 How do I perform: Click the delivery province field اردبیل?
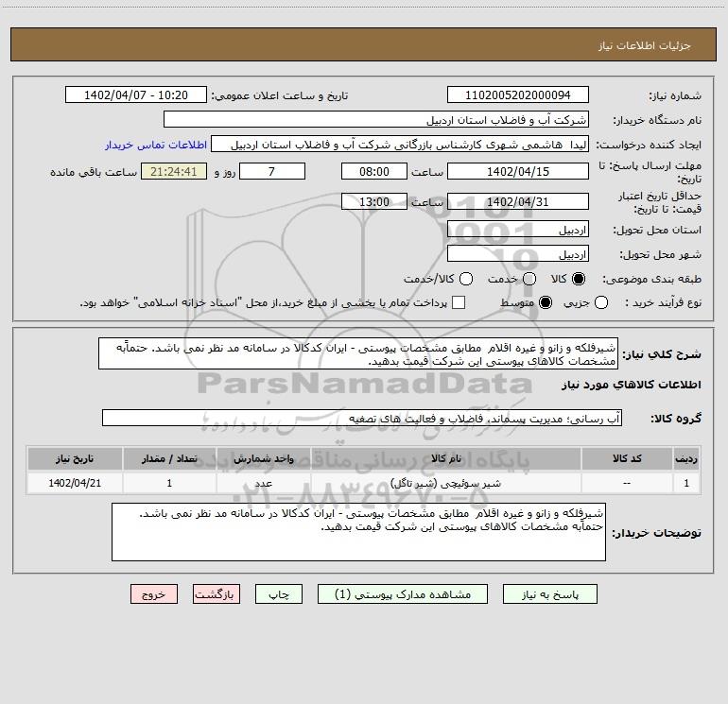tap(518, 230)
